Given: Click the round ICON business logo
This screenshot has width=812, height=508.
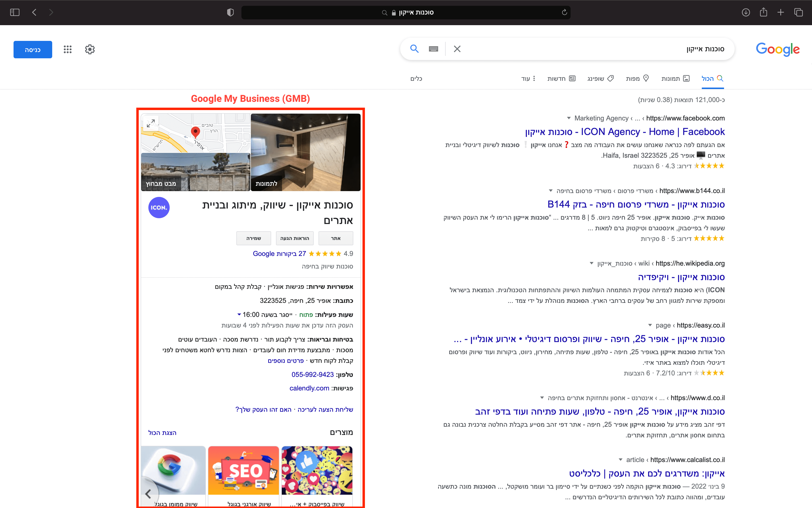Looking at the screenshot, I should (x=159, y=208).
